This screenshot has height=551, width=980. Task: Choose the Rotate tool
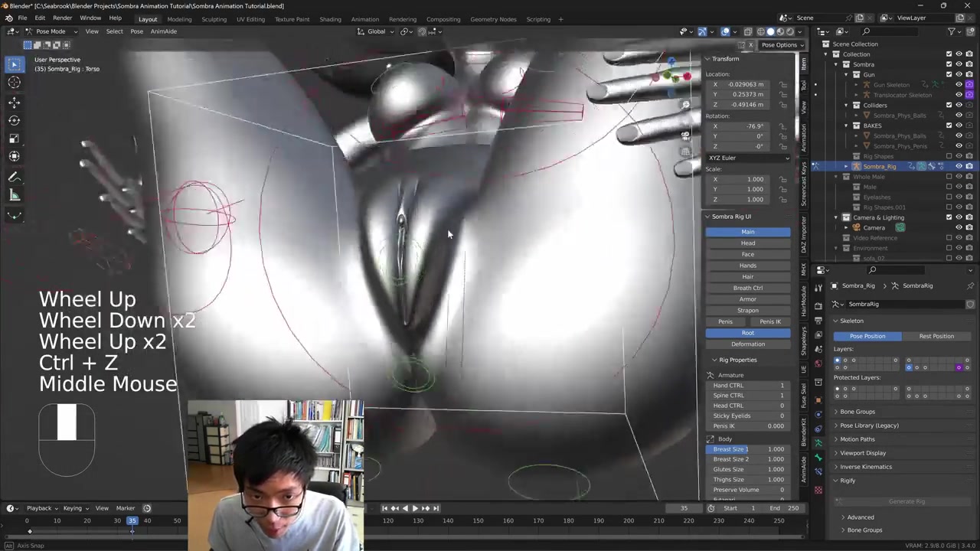tap(14, 120)
